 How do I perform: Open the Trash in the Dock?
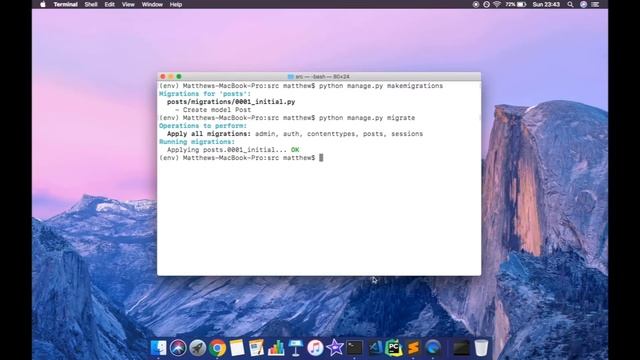coord(481,348)
